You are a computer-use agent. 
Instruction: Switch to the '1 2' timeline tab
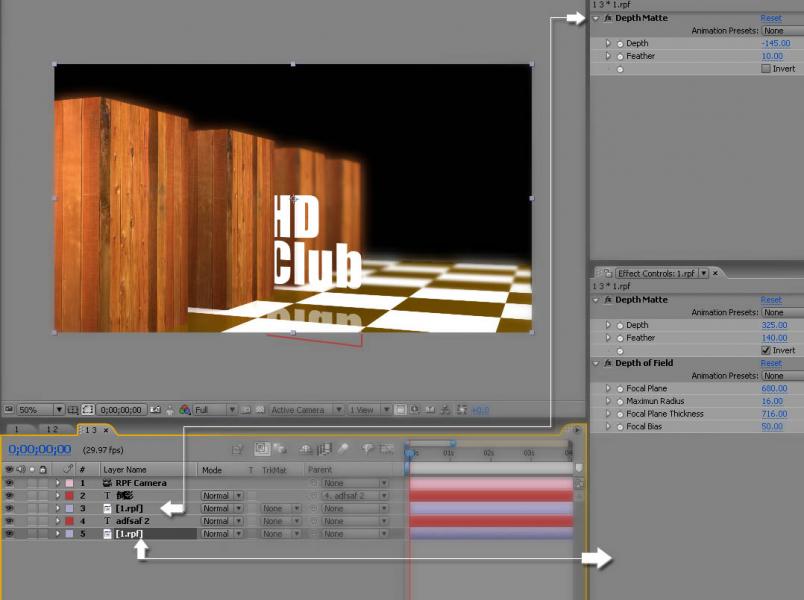[x=51, y=429]
